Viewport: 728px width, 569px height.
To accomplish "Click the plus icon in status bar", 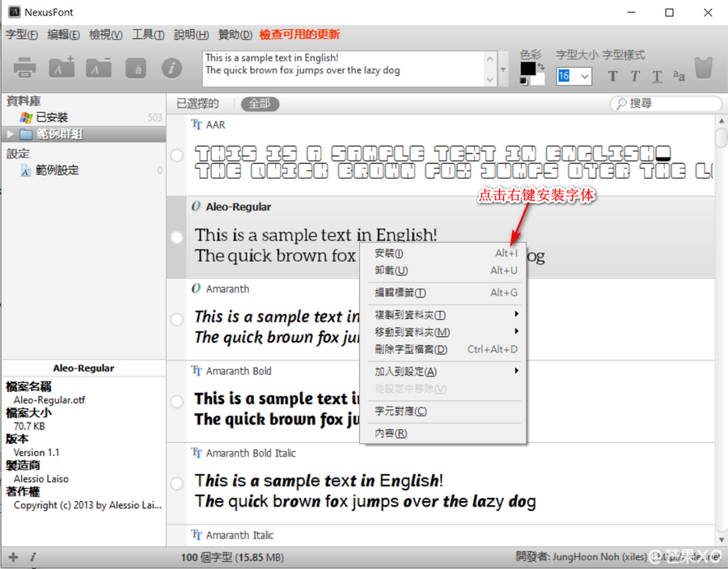I will click(14, 557).
